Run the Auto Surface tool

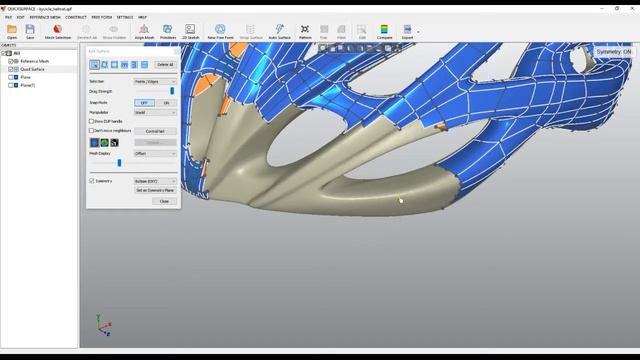point(279,31)
